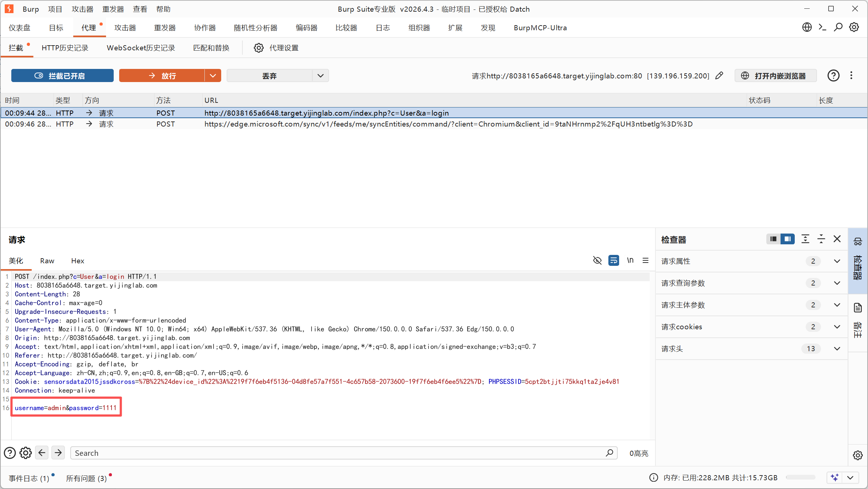
Task: Forward the intercepted request with 放行
Action: (x=162, y=75)
